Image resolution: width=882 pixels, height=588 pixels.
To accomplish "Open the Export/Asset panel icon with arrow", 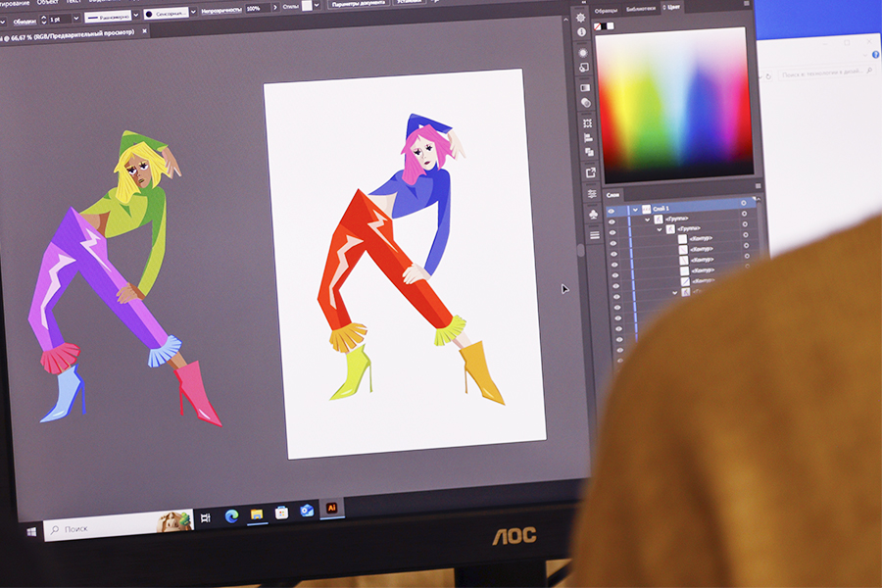I will click(590, 172).
